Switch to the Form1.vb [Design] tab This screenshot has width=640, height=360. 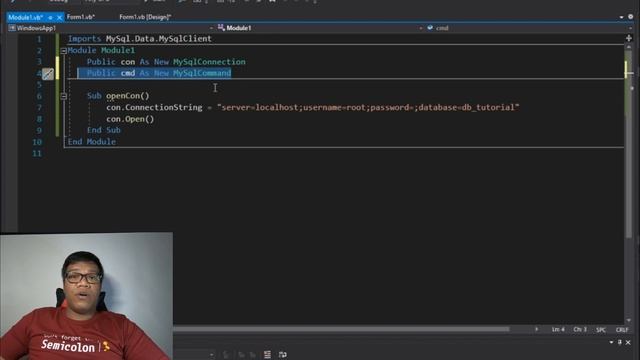[x=145, y=17]
